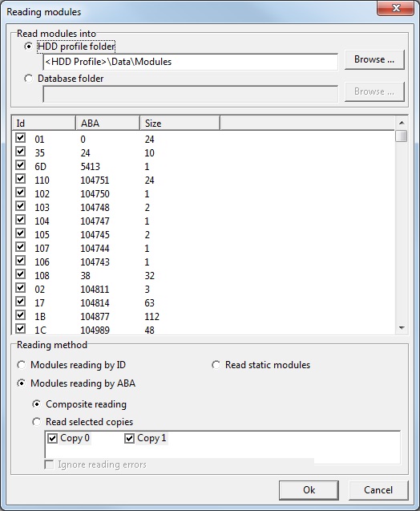Uncheck module 110 checkbox

click(x=21, y=179)
